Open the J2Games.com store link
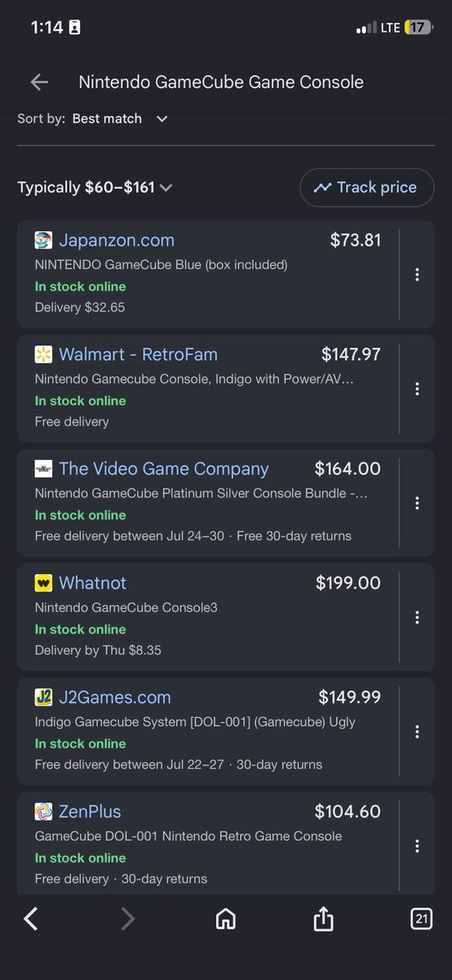The image size is (452, 980). [x=115, y=697]
